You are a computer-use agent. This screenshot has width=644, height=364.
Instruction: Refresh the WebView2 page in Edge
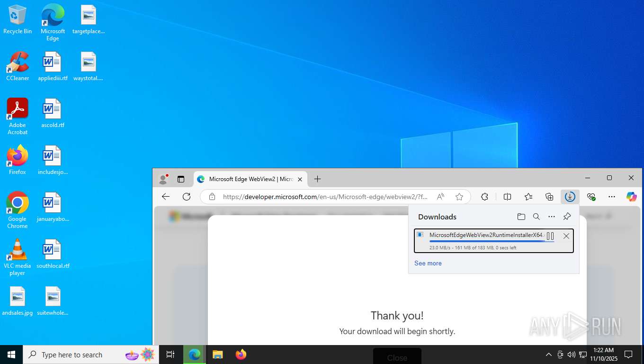point(187,196)
